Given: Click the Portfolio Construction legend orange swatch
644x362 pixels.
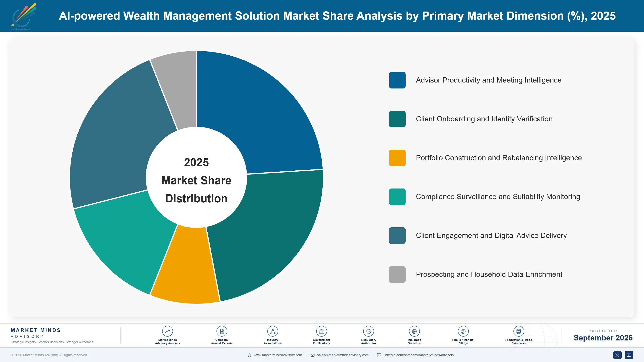Looking at the screenshot, I should [x=397, y=158].
